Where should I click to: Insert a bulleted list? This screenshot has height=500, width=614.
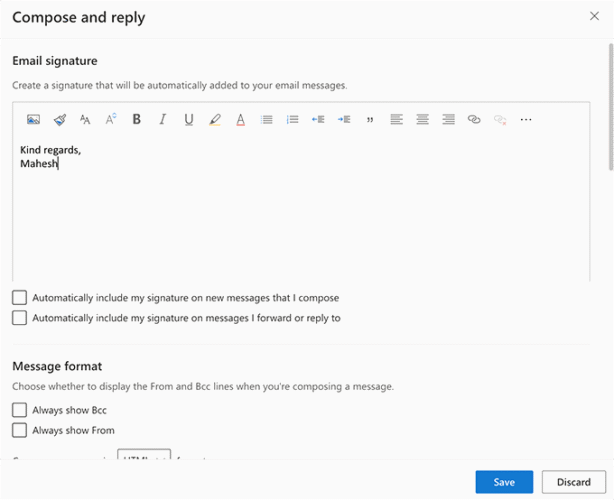pos(267,120)
